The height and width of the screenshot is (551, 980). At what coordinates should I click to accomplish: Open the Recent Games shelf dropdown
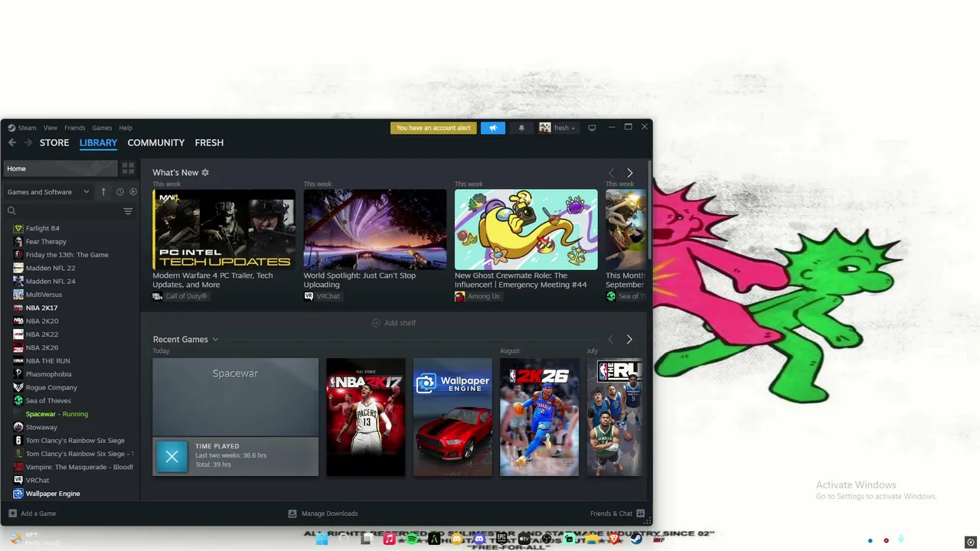(x=215, y=340)
